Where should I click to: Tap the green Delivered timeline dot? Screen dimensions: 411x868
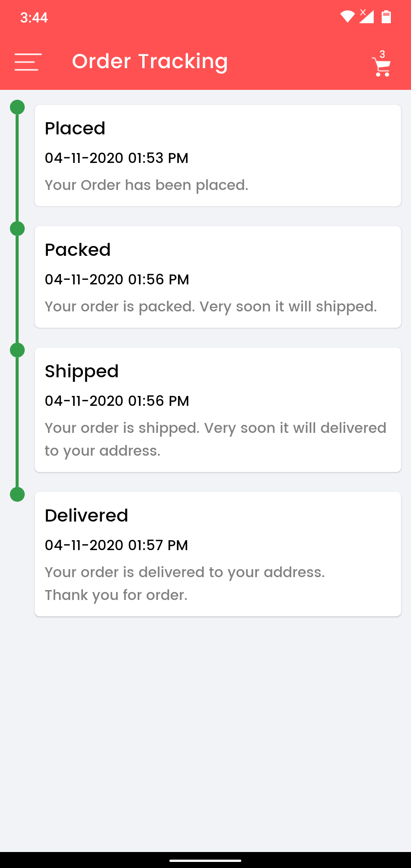[x=17, y=494]
